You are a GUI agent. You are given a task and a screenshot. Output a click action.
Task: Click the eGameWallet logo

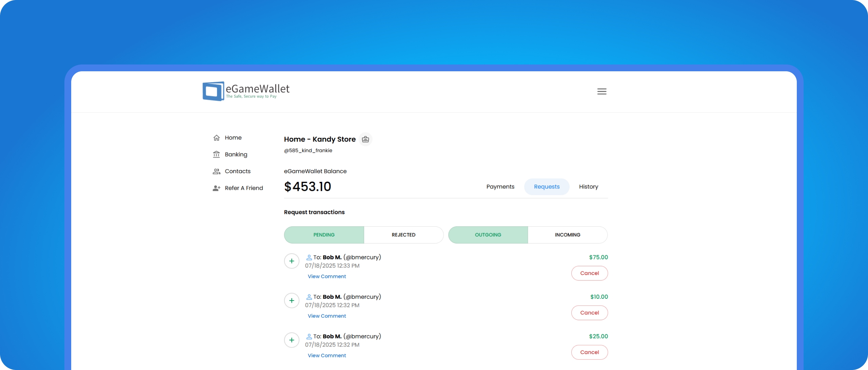pos(246,91)
